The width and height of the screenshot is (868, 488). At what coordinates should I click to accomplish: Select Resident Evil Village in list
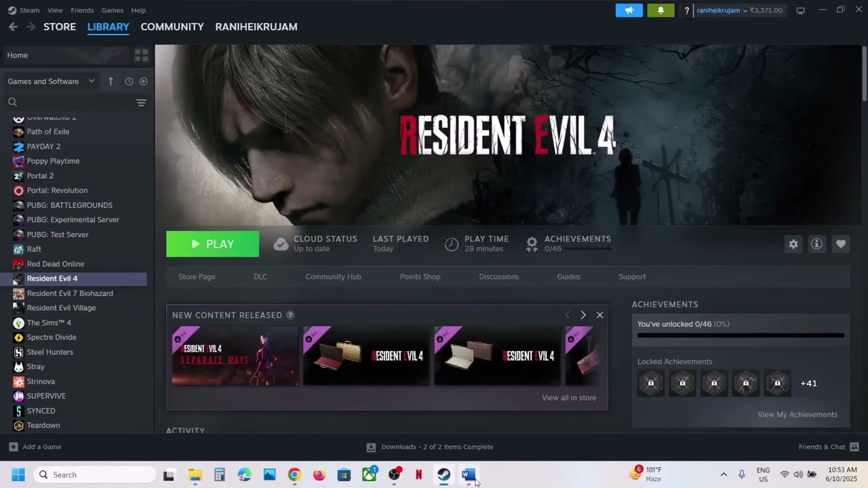coord(61,308)
